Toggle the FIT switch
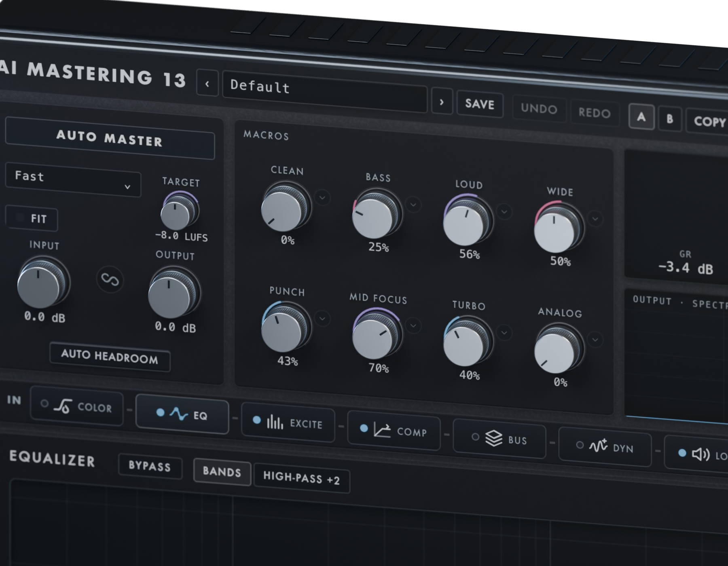The width and height of the screenshot is (728, 566). tap(32, 219)
